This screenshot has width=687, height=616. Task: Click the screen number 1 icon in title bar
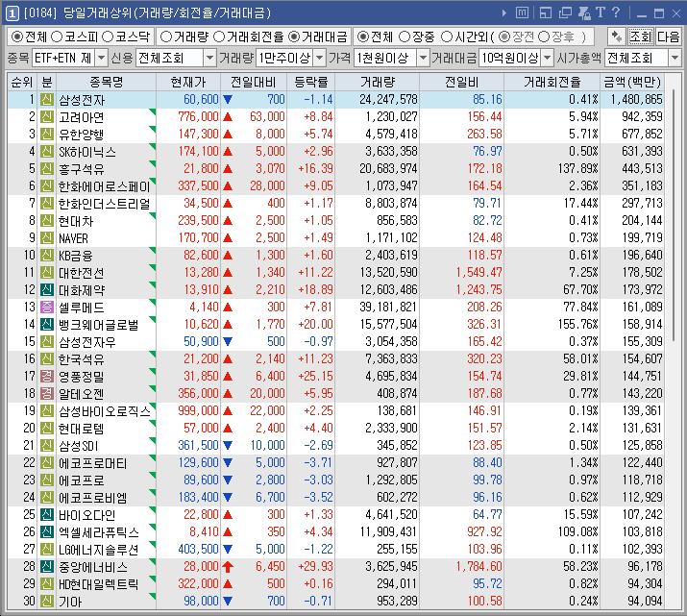point(12,13)
